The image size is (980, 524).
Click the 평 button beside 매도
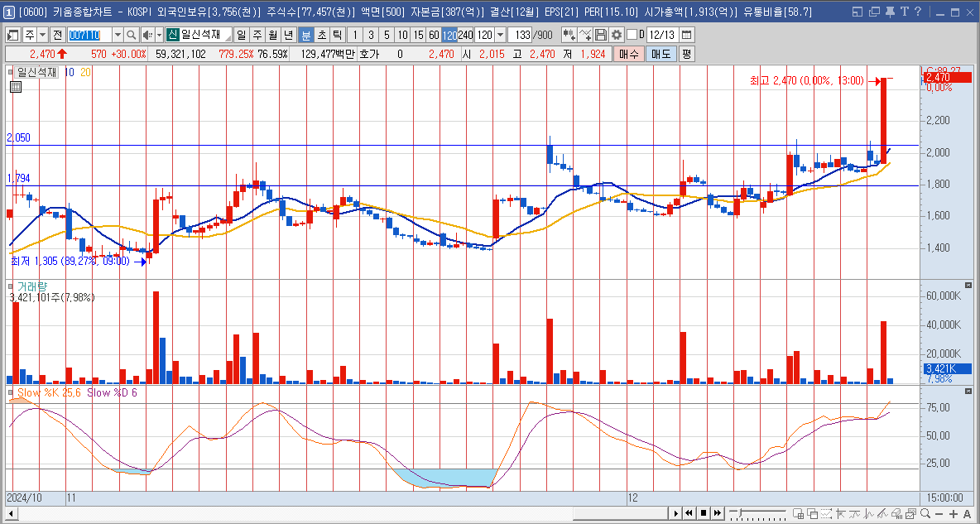pos(686,54)
